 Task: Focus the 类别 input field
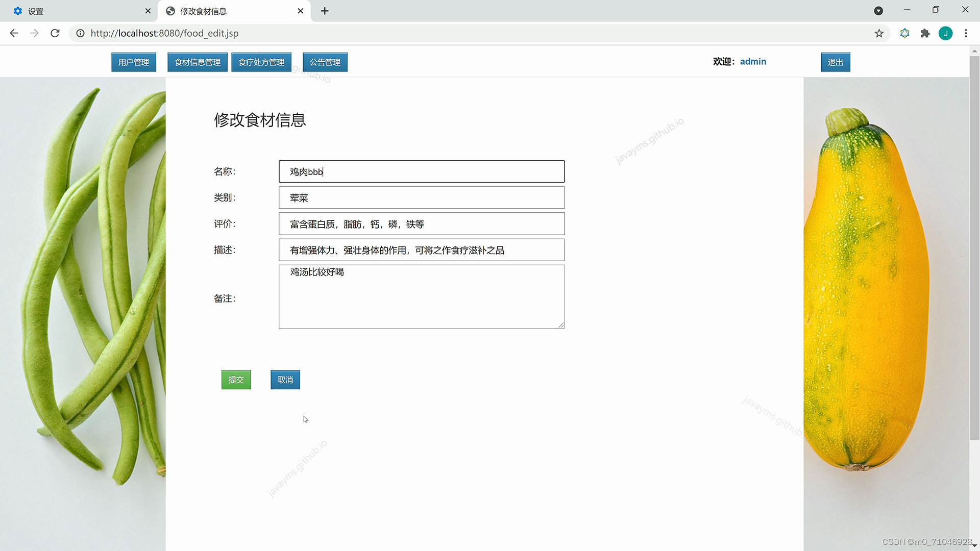tap(422, 197)
